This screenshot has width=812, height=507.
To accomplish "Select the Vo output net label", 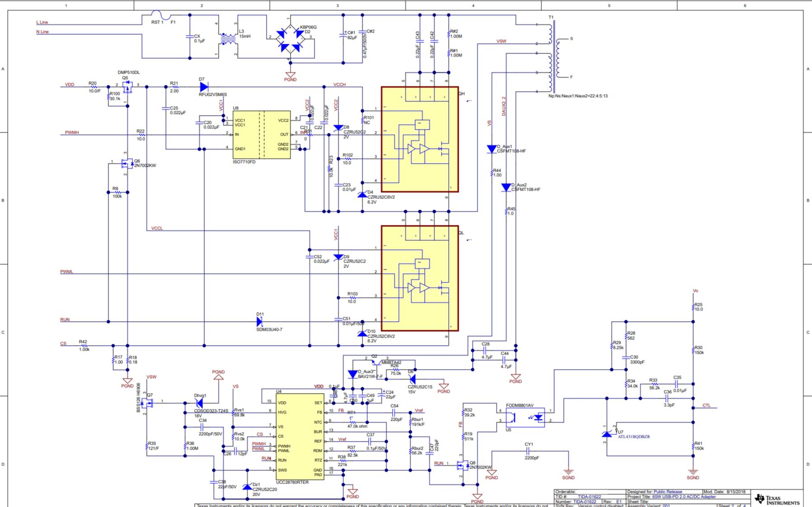I will [x=695, y=291].
